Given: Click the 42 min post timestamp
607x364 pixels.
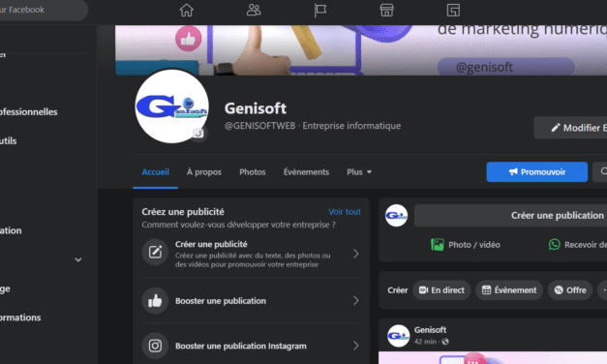Looking at the screenshot, I should (x=425, y=342).
